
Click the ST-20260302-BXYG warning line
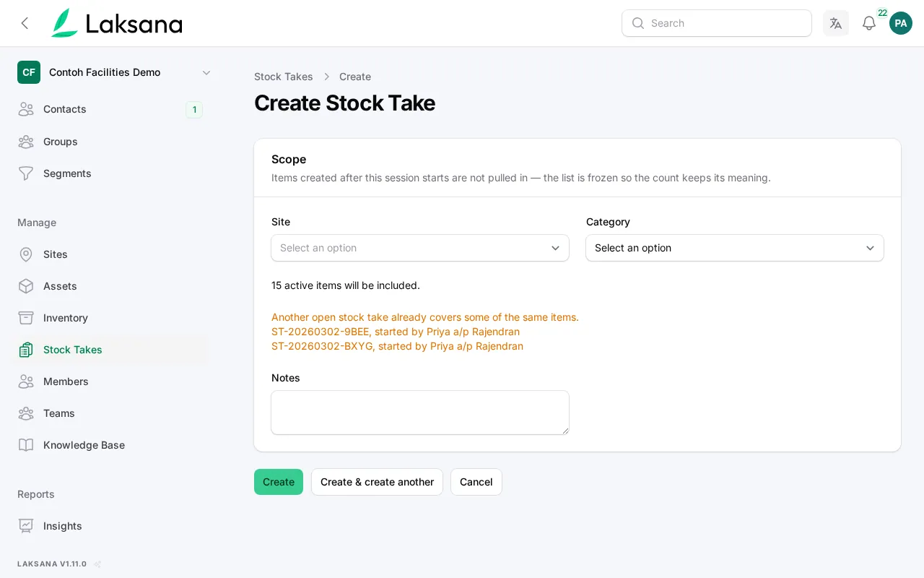(397, 346)
